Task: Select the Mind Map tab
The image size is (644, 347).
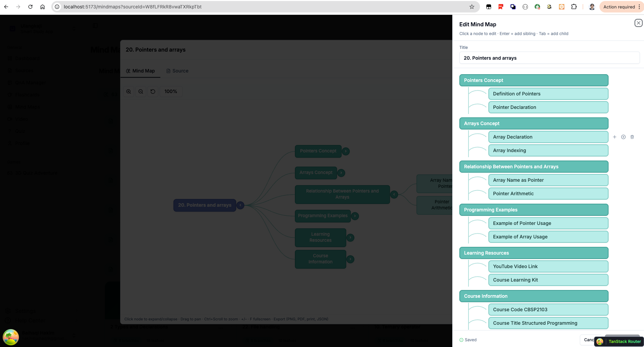Action: 140,71
